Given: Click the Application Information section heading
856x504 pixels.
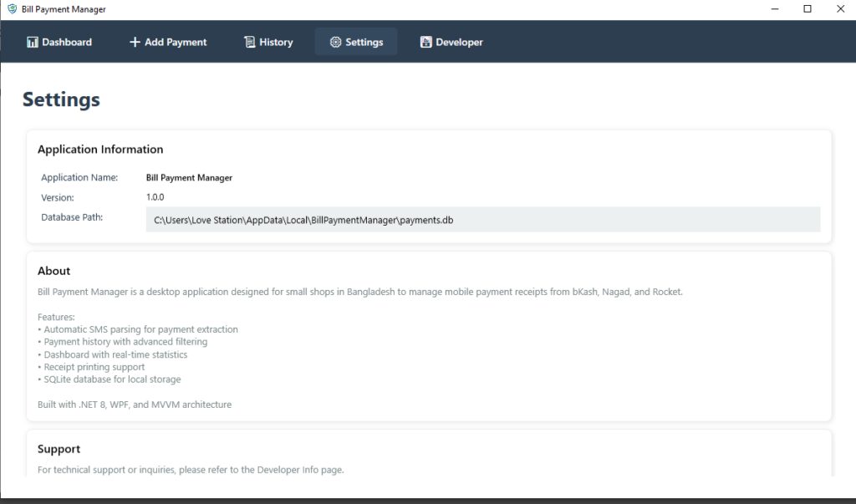Looking at the screenshot, I should tap(100, 150).
